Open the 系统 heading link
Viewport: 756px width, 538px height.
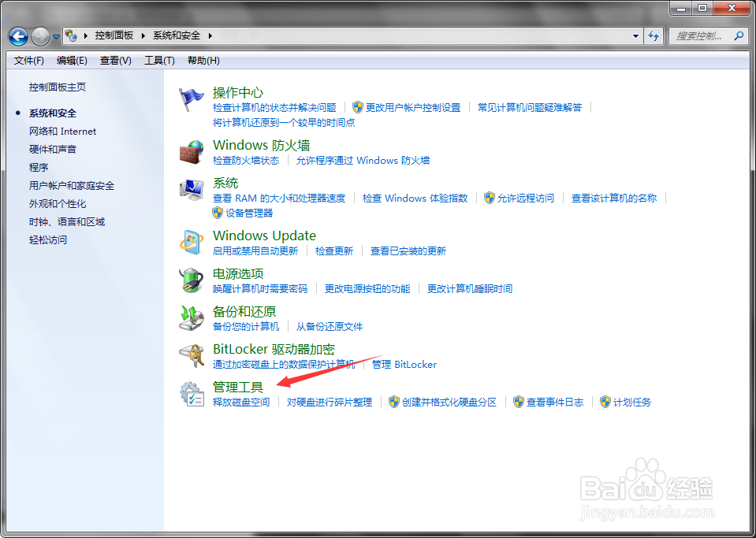[x=225, y=183]
